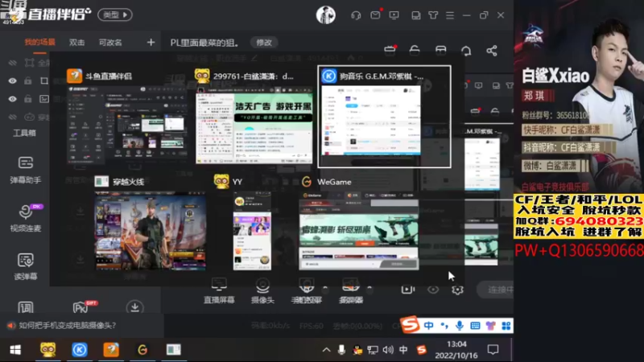Image resolution: width=644 pixels, height=362 pixels.
Task: Toggle the lock on the third source row
Action: (x=27, y=99)
